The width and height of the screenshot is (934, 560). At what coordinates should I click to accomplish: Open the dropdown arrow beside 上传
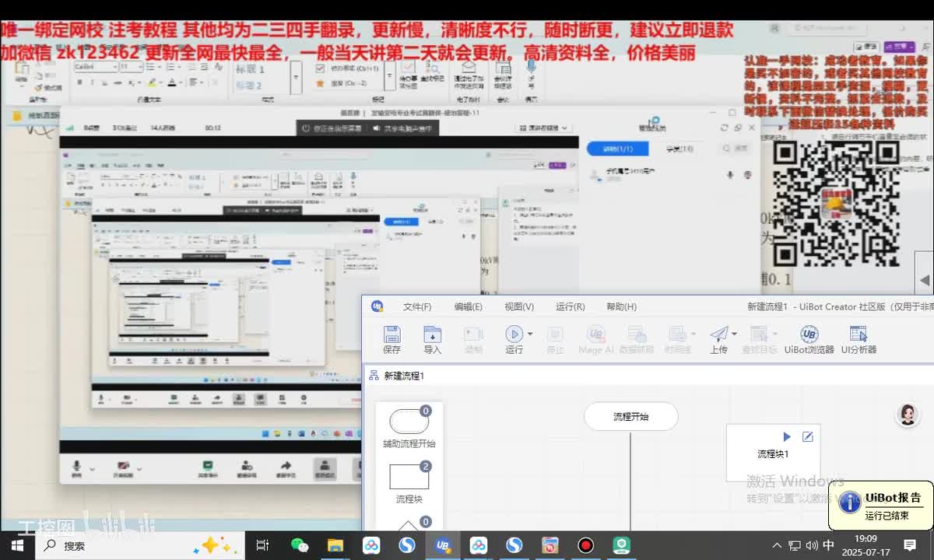[734, 334]
